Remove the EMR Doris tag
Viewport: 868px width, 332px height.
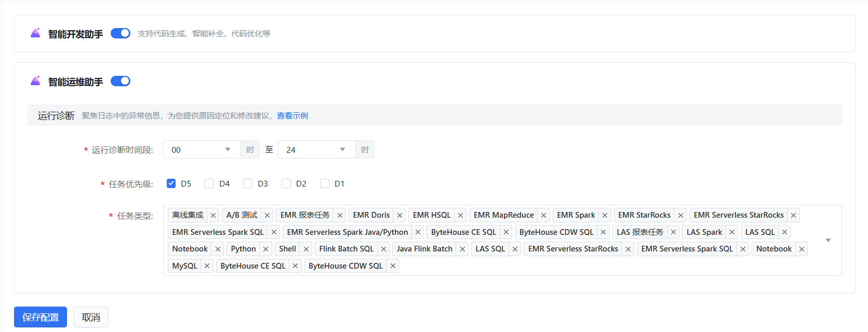click(399, 215)
